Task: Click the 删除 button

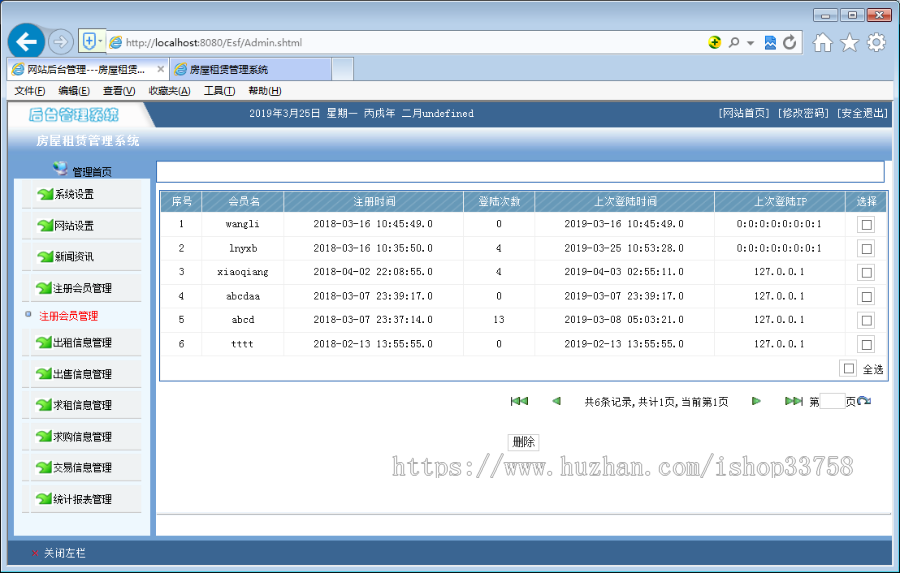Action: [x=523, y=442]
